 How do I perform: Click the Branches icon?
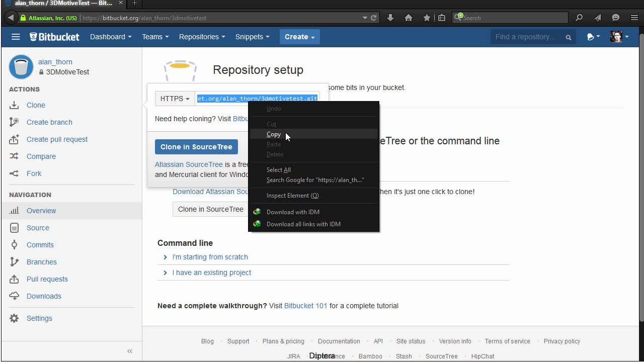click(14, 262)
